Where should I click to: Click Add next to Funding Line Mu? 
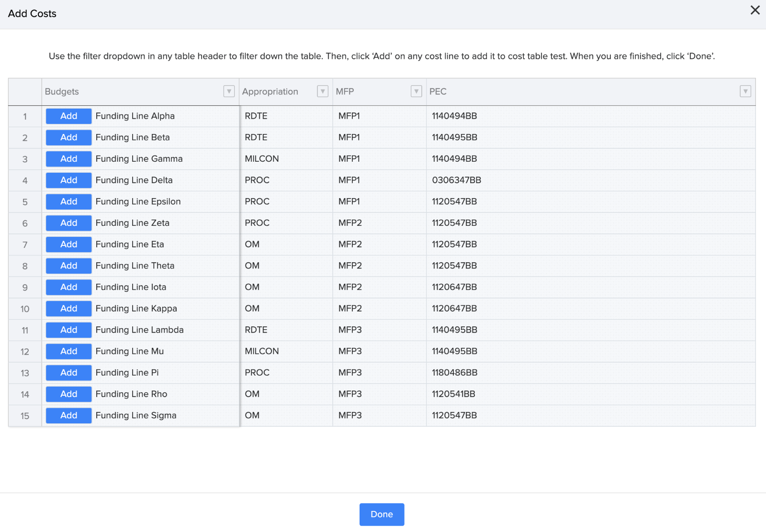pos(68,352)
